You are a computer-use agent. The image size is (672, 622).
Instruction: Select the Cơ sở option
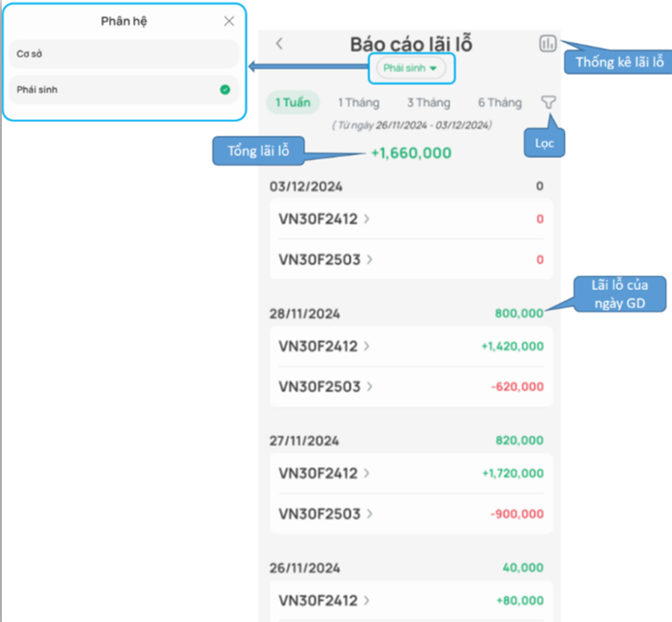[123, 54]
